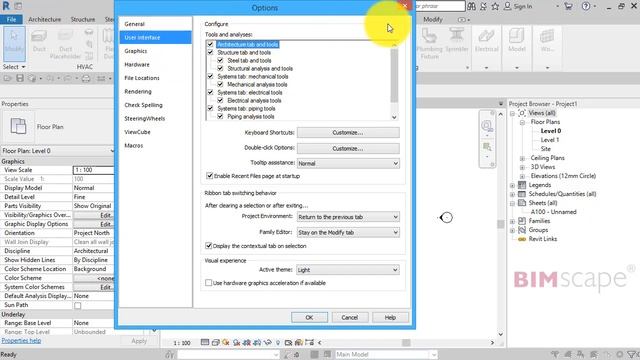Click the user Sign In icon
The height and width of the screenshot is (360, 640).
[x=507, y=6]
